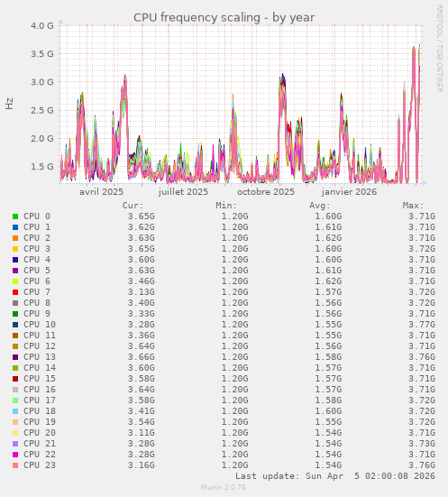Click the 'octobre 2025' x-axis label
This screenshot has width=448, height=497.
click(x=266, y=192)
